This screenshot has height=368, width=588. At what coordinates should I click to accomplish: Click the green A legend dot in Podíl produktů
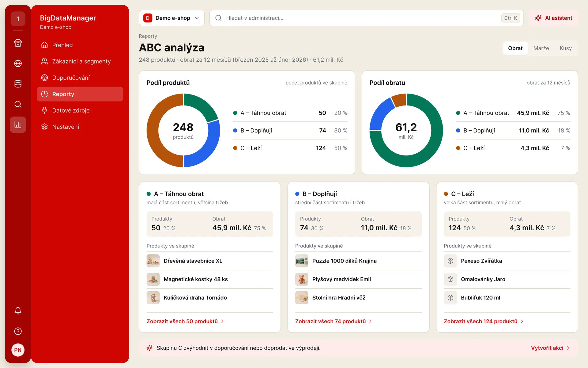click(x=235, y=113)
